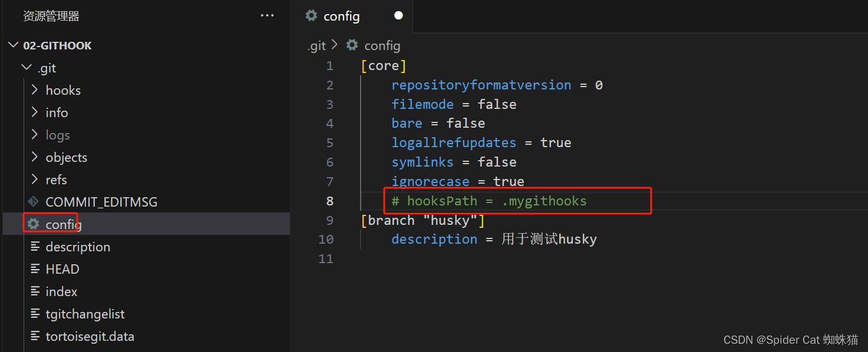Switch to the config editor tab
The image size is (868, 352).
[x=342, y=16]
